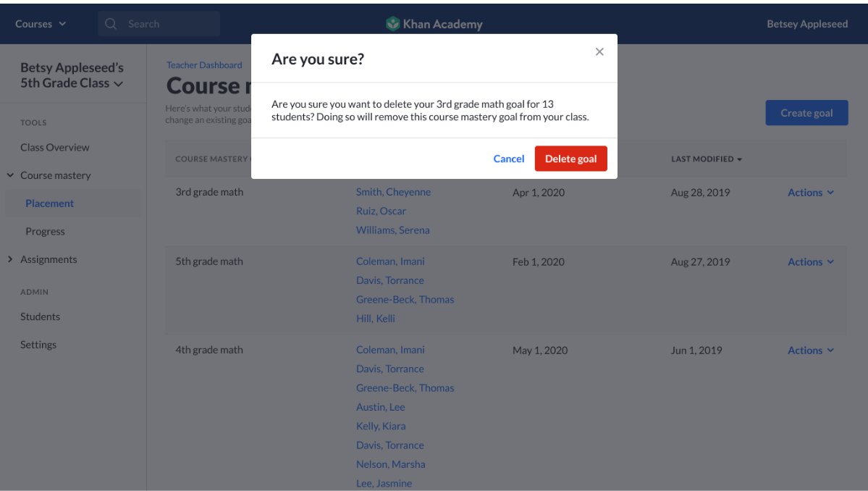Collapse the Course mastery section

tap(10, 175)
